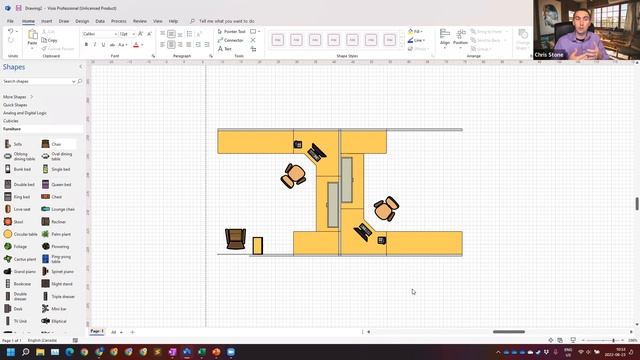Image resolution: width=640 pixels, height=360 pixels.
Task: Select the Love seat stencil shape
Action: 17,209
